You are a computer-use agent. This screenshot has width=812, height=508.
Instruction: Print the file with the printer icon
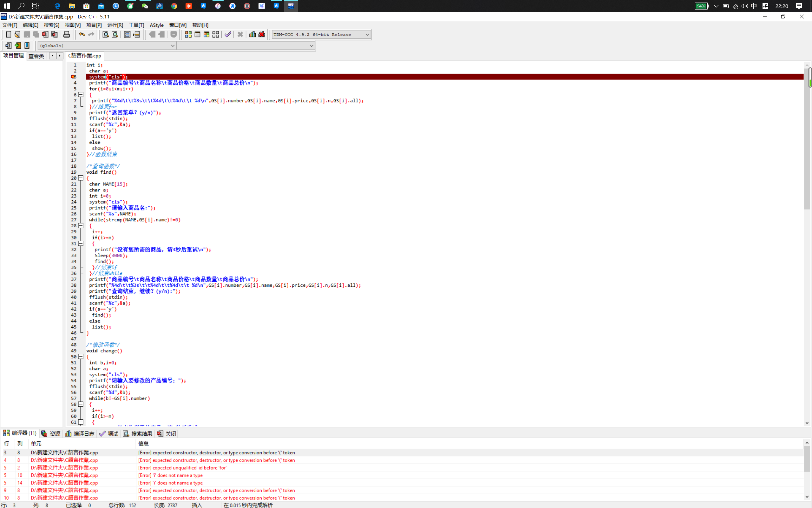pos(66,34)
